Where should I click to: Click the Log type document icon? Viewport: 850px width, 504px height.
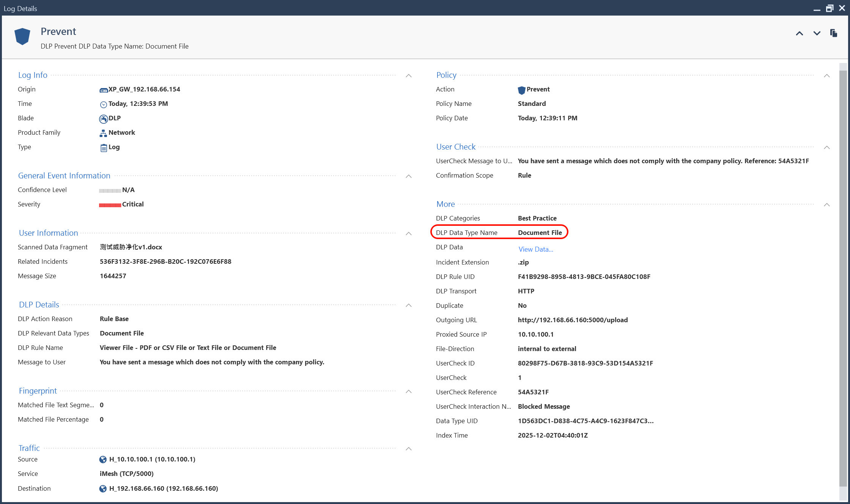coord(103,147)
